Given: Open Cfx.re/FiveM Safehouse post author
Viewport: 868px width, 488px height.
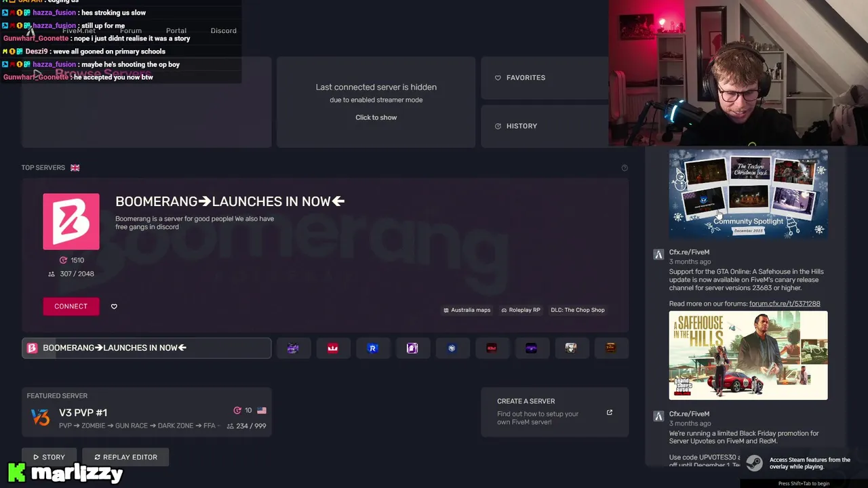Looking at the screenshot, I should click(x=690, y=252).
